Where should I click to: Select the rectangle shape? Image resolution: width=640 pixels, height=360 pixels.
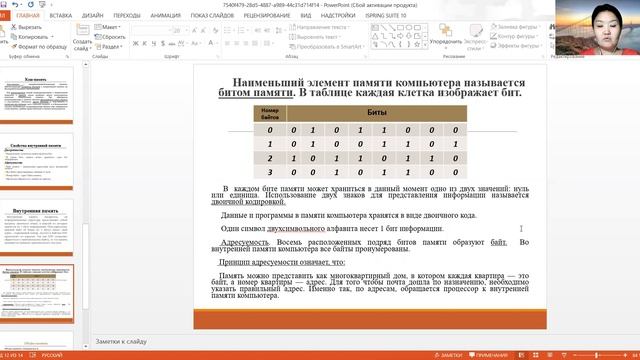[x=400, y=28]
